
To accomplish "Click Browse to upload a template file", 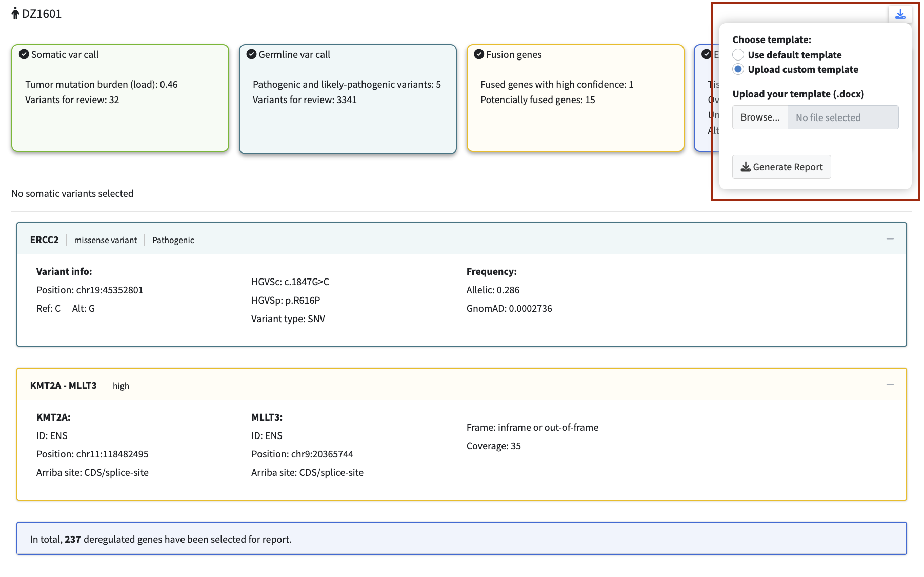I will click(x=760, y=117).
